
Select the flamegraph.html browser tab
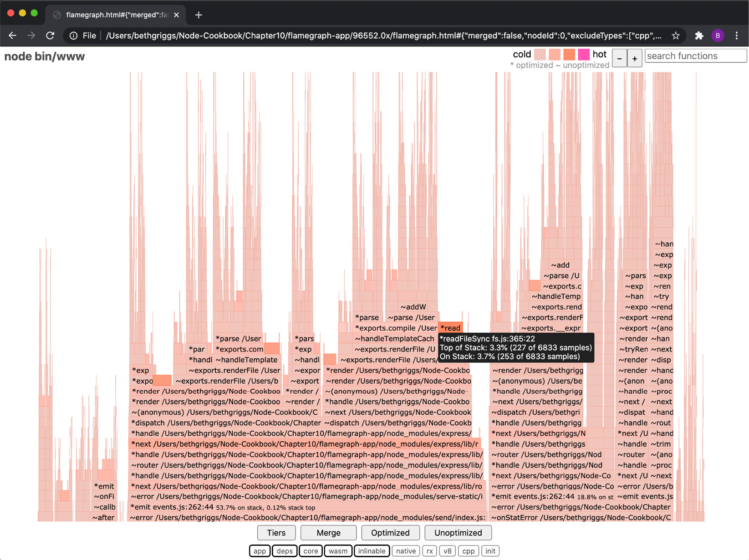[114, 14]
